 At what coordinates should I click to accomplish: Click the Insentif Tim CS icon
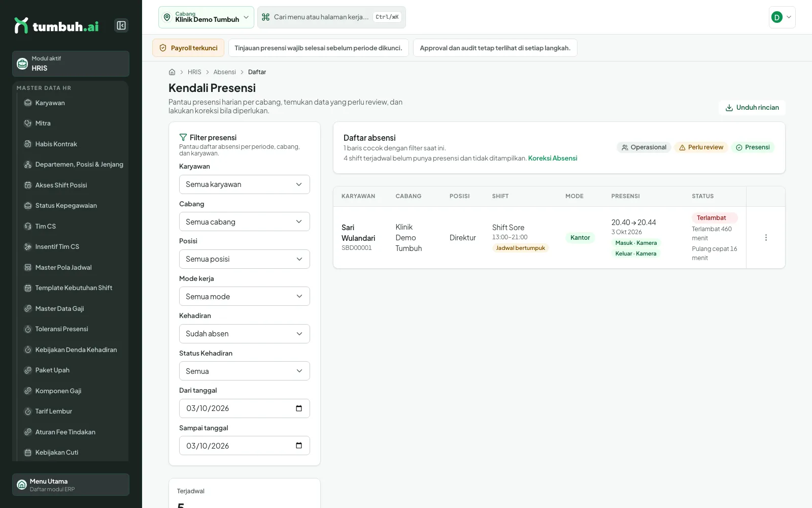pyautogui.click(x=28, y=246)
